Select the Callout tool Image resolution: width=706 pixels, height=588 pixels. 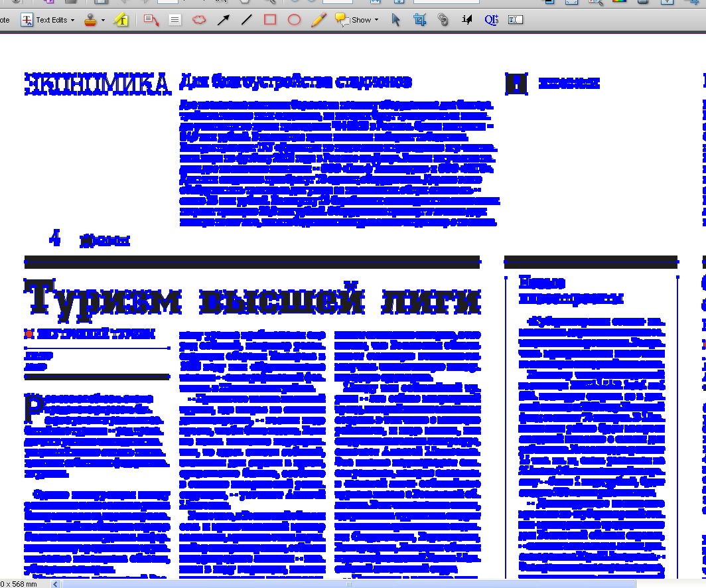click(151, 20)
